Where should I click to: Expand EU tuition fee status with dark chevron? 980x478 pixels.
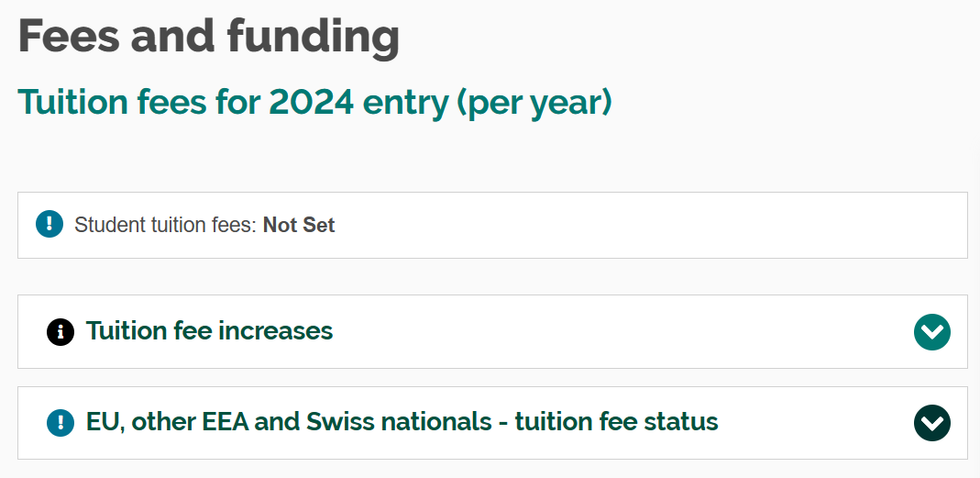pos(931,423)
